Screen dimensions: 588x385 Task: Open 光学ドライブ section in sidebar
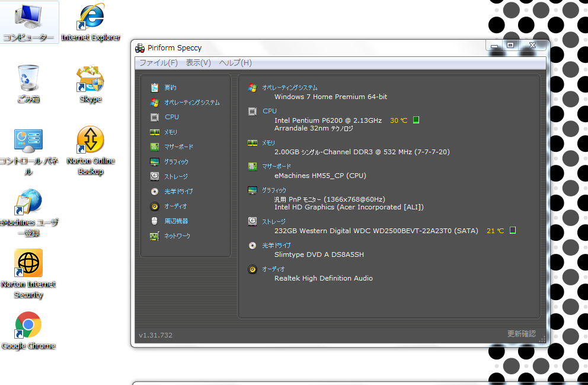[x=178, y=192]
